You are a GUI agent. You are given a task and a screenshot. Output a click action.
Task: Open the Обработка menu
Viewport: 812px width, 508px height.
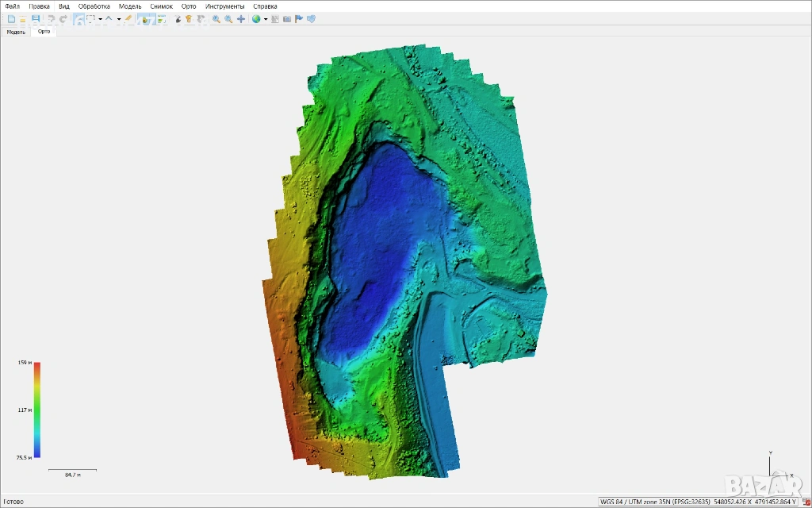point(94,6)
